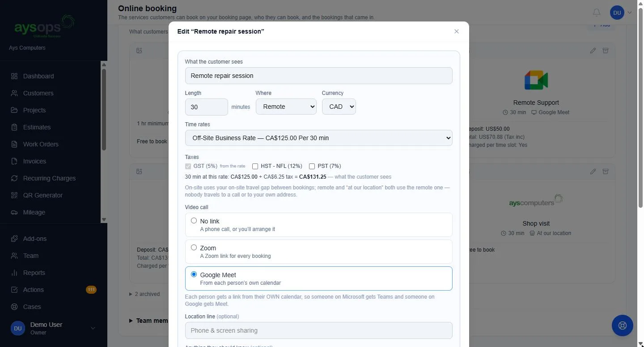The width and height of the screenshot is (644, 347).
Task: Enable the HST - NFL (12%) tax
Action: (255, 166)
